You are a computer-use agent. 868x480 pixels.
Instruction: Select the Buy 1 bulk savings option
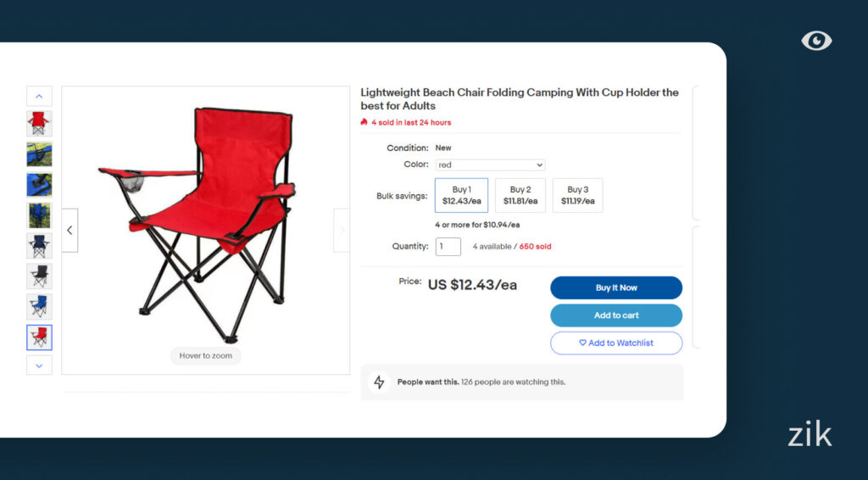point(461,195)
